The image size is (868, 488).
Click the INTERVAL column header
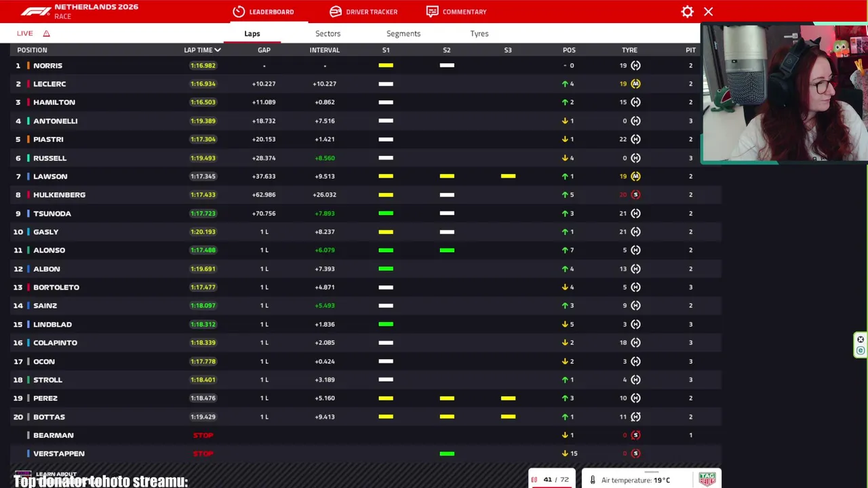[x=325, y=50]
